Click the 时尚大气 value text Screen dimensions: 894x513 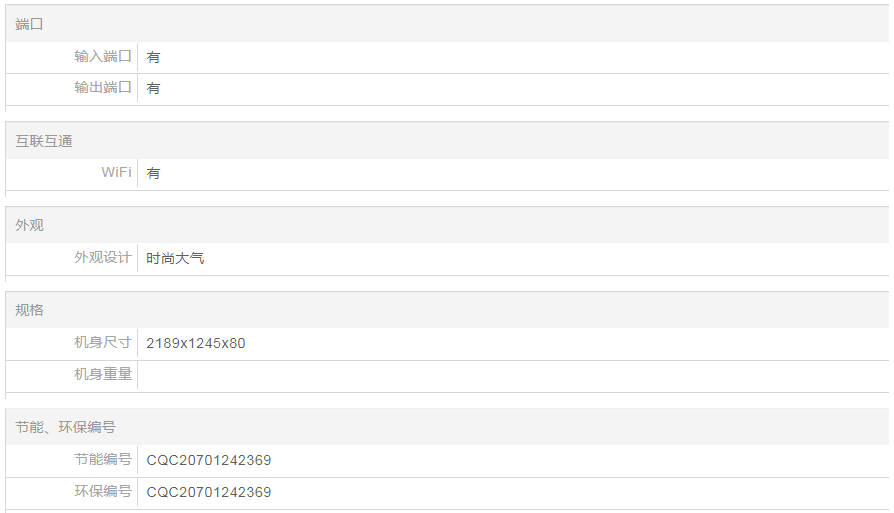click(175, 258)
